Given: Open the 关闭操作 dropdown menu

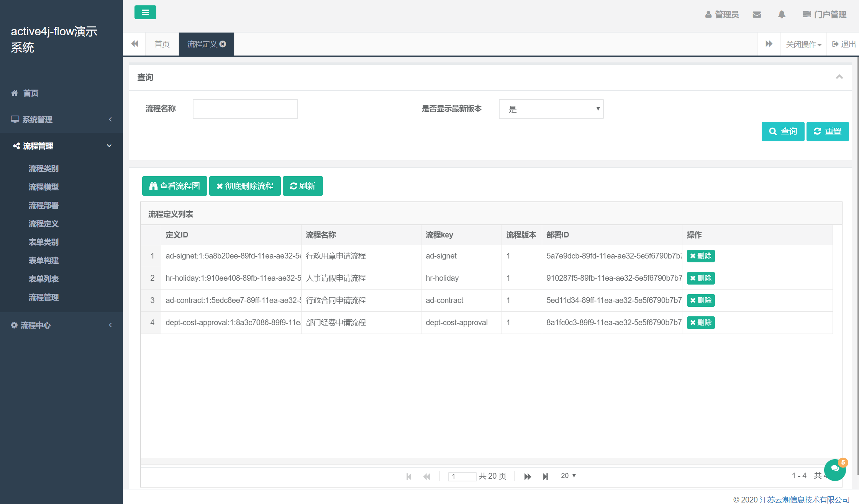Looking at the screenshot, I should (x=803, y=44).
